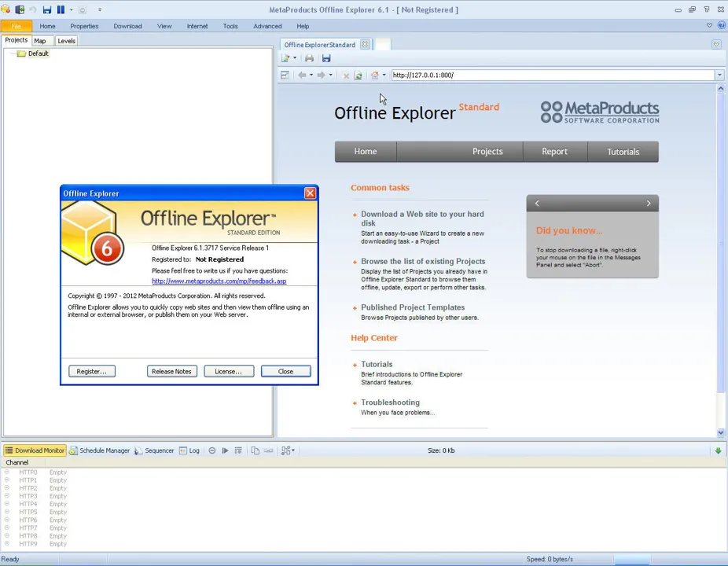Click the Register... button in the dialog

91,372
